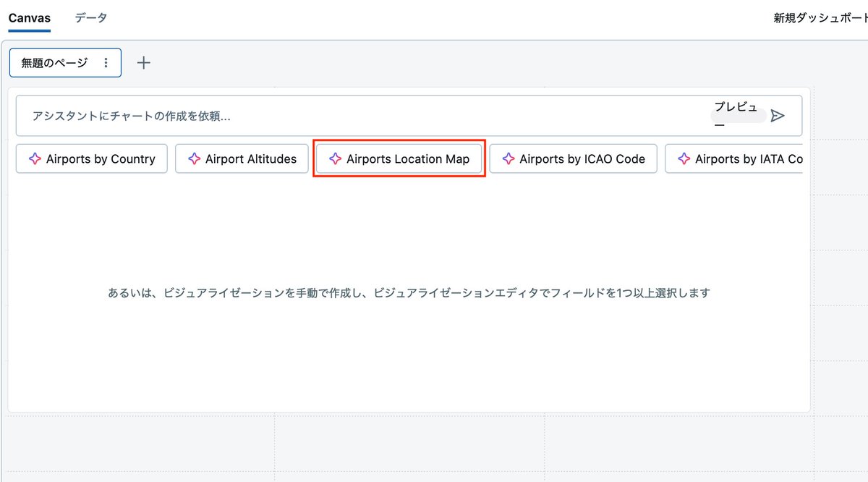Click the assistant chart request input field
868x482 pixels.
(x=289, y=114)
